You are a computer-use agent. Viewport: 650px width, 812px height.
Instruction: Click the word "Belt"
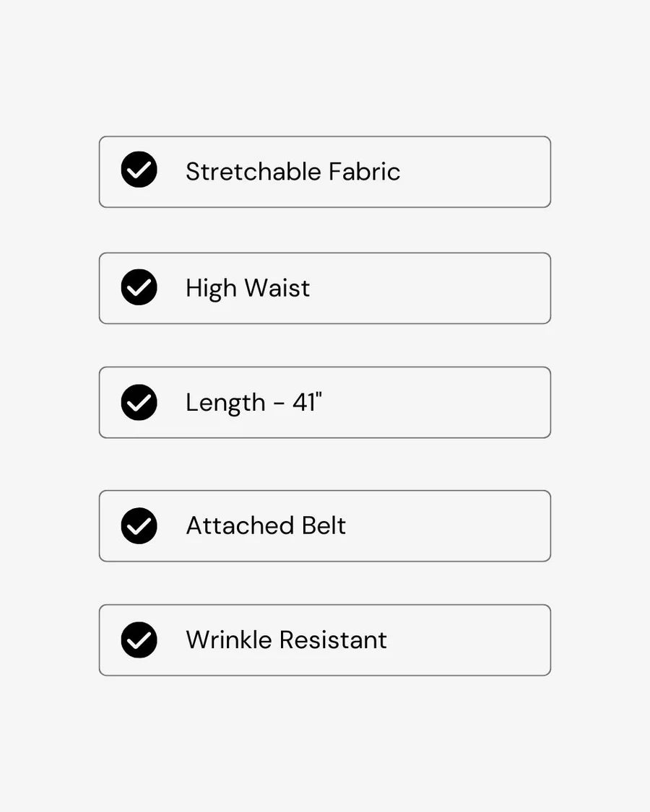click(x=324, y=525)
